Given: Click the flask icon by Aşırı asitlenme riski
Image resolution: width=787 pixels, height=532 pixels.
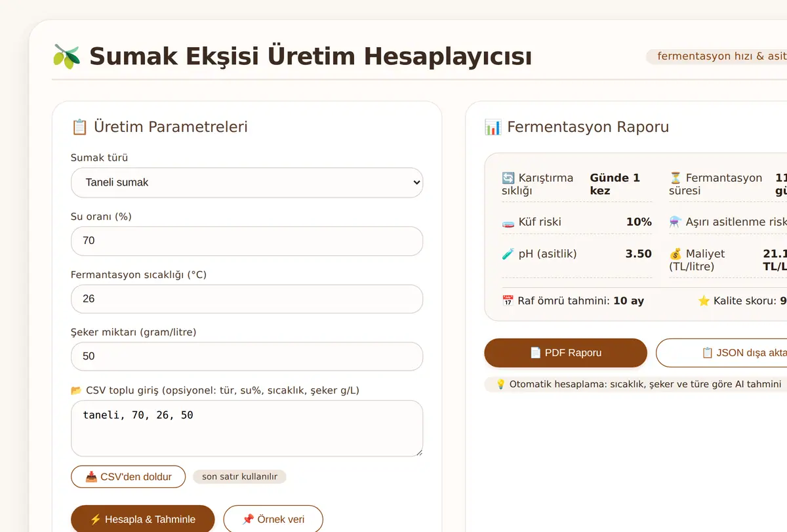Looking at the screenshot, I should pyautogui.click(x=676, y=222).
